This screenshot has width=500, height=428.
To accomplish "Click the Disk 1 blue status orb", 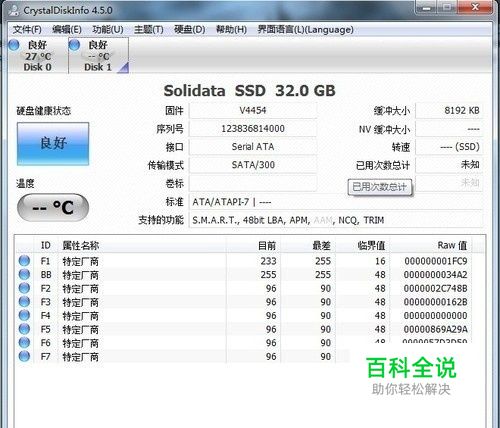I will point(74,45).
